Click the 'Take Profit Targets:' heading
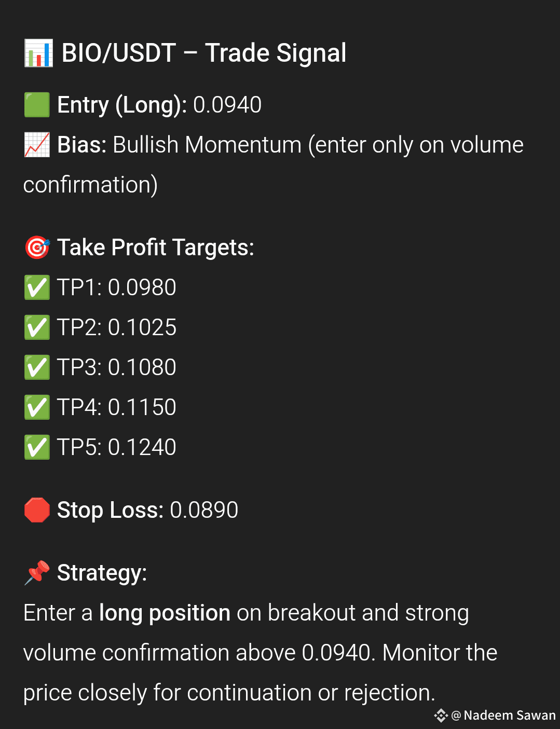This screenshot has height=729, width=560. pos(156,248)
